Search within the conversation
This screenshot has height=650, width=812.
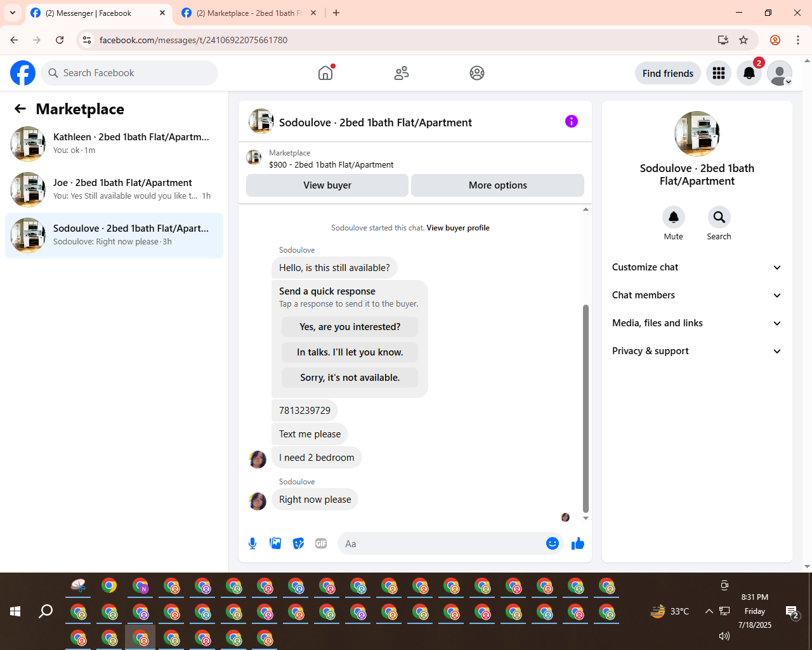pyautogui.click(x=719, y=217)
